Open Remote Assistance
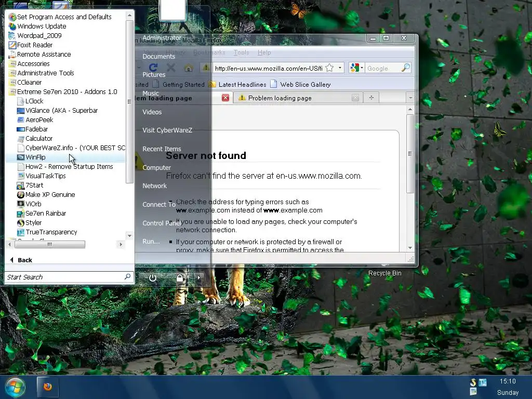This screenshot has height=399, width=532. (44, 54)
